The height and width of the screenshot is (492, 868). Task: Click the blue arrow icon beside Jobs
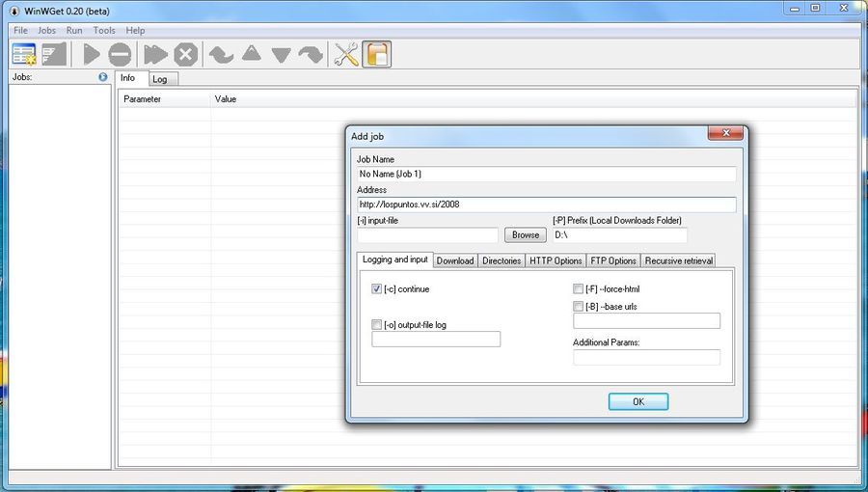(x=103, y=77)
